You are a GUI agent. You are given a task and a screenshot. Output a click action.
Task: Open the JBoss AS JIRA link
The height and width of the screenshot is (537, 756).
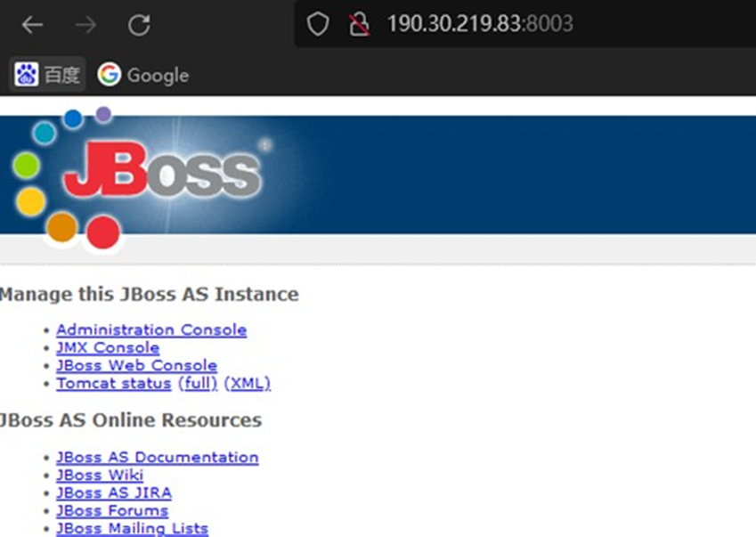tap(114, 492)
